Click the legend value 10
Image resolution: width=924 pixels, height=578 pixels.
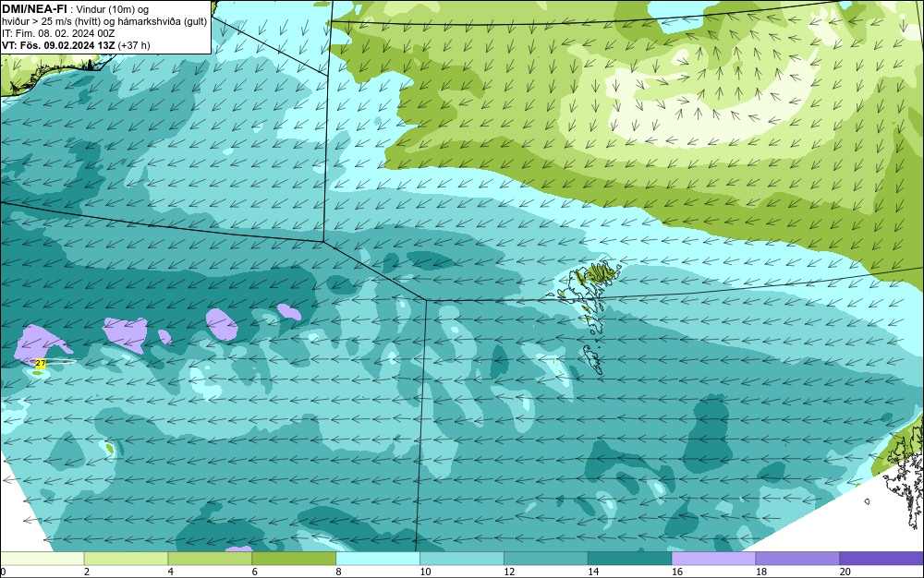[x=425, y=572]
